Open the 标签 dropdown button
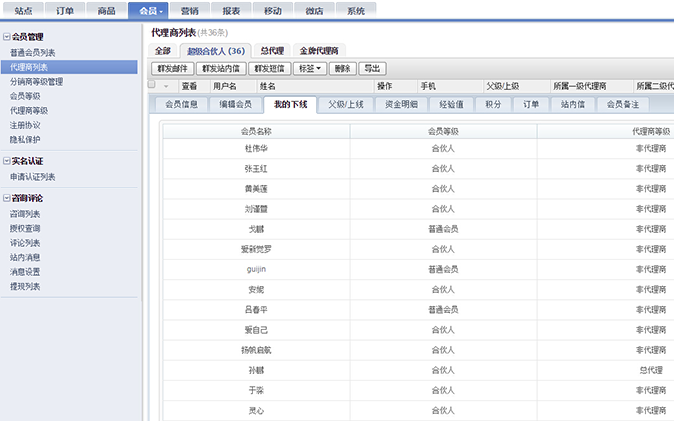 [313, 69]
